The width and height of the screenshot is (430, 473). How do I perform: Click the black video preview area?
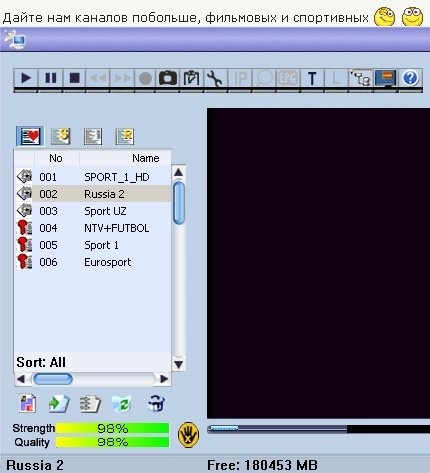pos(318,263)
